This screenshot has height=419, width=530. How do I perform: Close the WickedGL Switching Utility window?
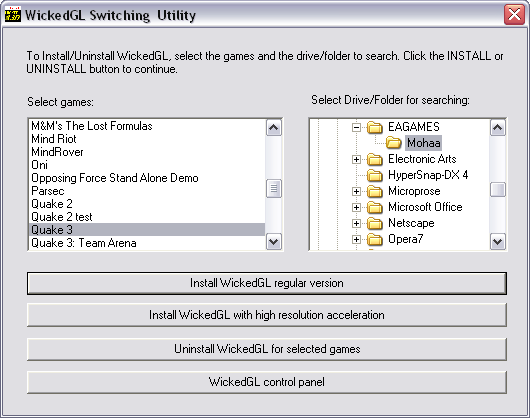(514, 15)
